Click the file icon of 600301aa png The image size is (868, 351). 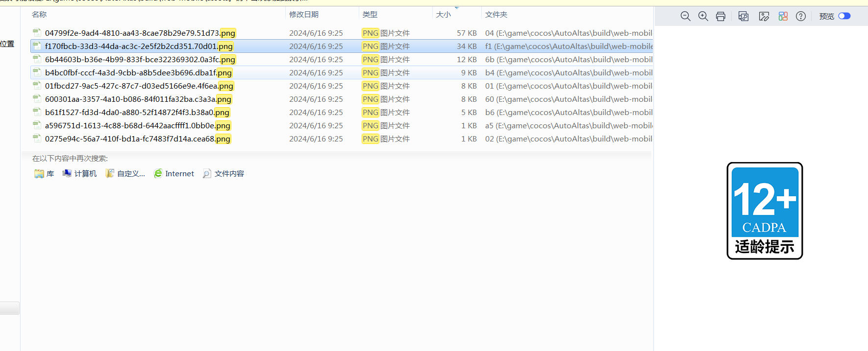[37, 98]
